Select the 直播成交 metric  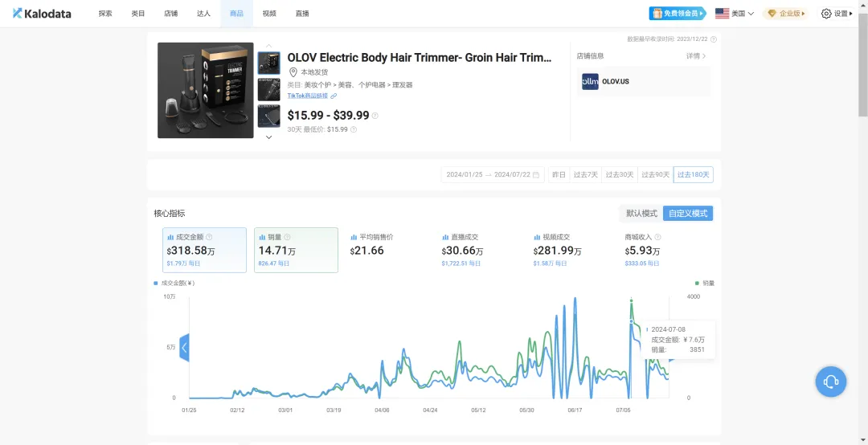pos(479,250)
